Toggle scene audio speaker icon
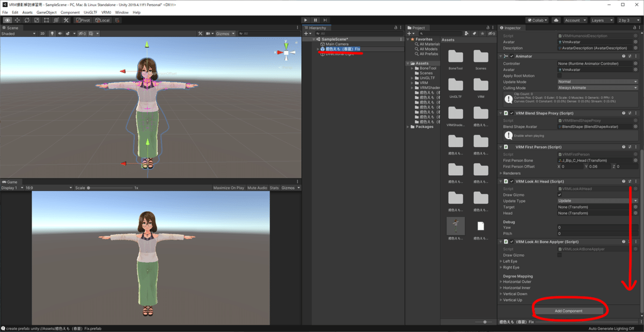This screenshot has height=332, width=644. tap(60, 33)
